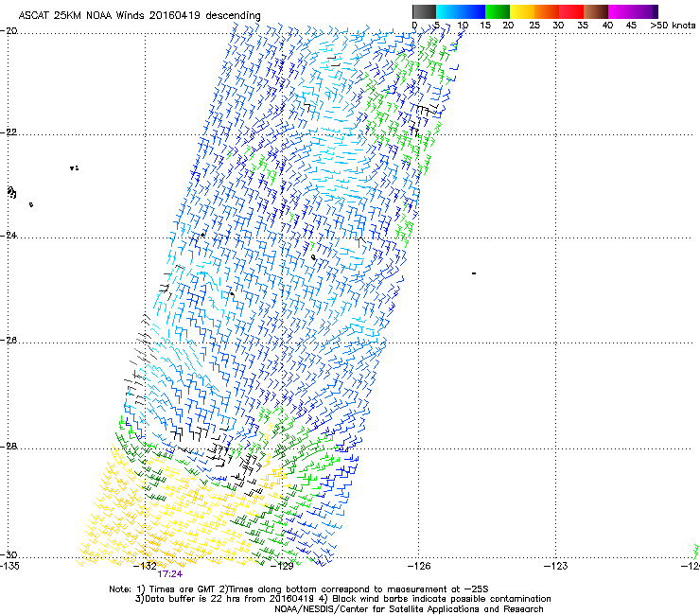700x615 pixels.
Task: Click the latitude axis label '-24'
Action: [9, 236]
